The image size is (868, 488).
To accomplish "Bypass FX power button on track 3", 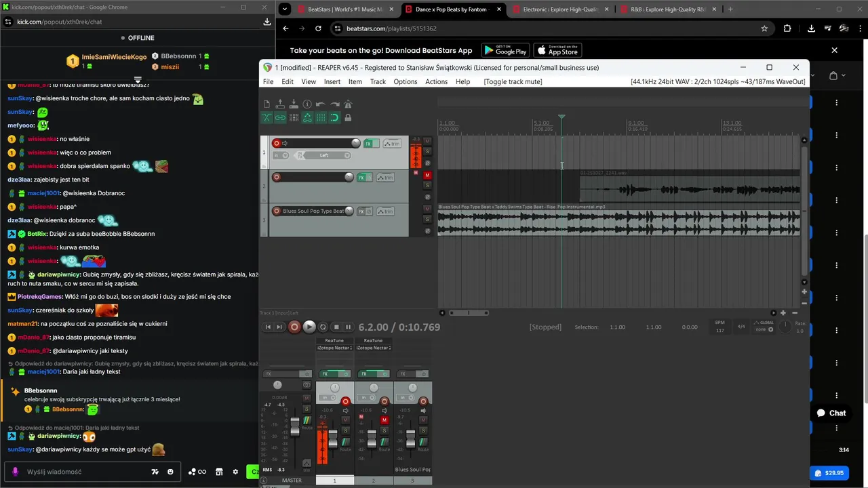I will 370,211.
